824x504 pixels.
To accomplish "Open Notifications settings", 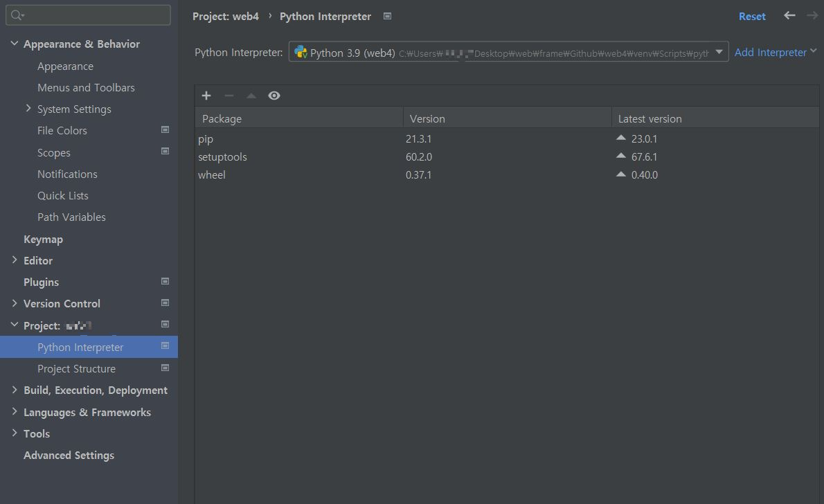I will 67,174.
